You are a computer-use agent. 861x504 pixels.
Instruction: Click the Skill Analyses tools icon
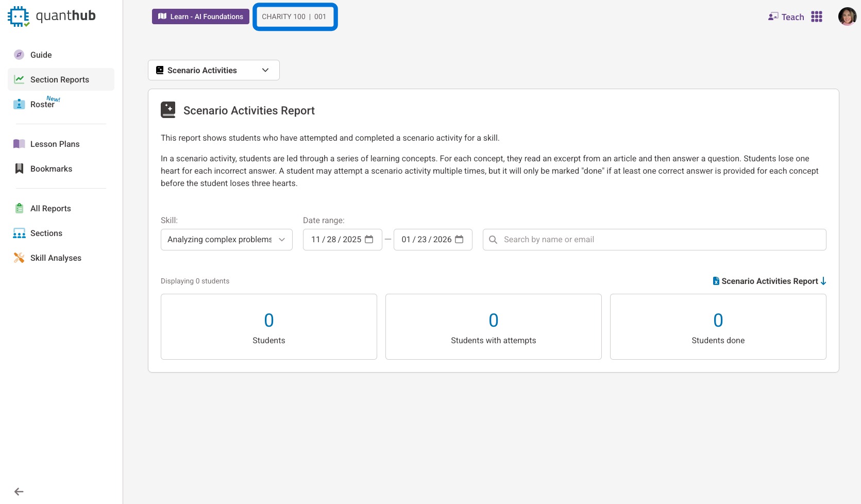tap(19, 258)
